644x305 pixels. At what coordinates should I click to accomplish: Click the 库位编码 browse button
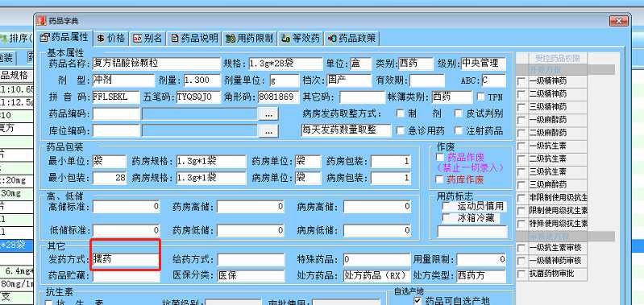268,131
